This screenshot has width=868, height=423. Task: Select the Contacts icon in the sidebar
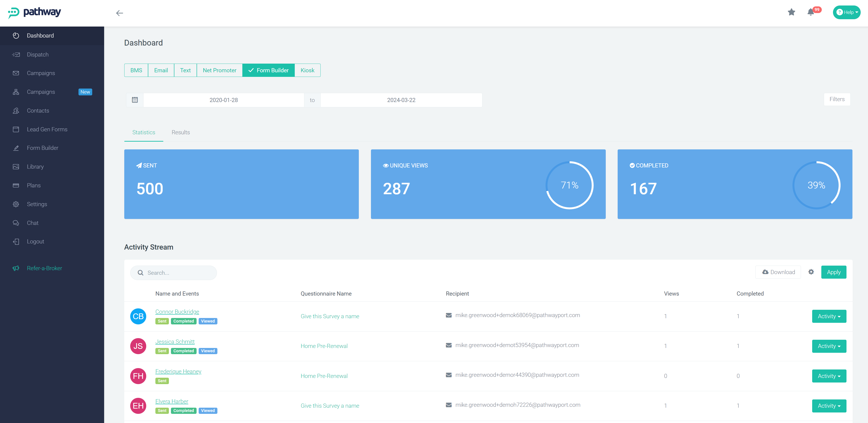(16, 110)
